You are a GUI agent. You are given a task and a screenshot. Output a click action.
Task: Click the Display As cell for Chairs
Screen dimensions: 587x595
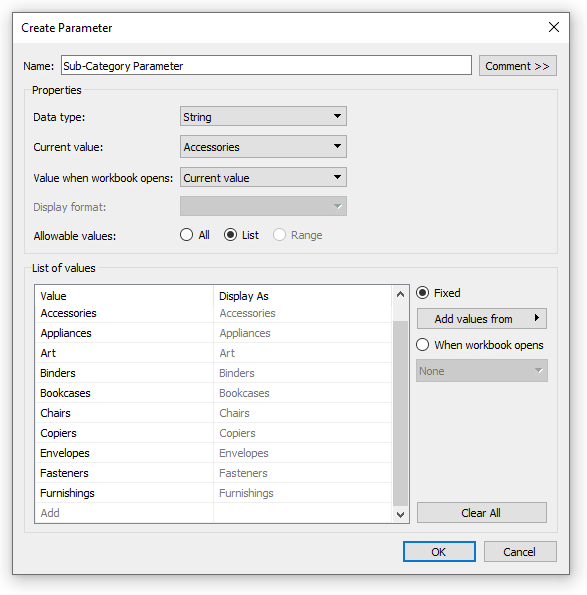(302, 413)
